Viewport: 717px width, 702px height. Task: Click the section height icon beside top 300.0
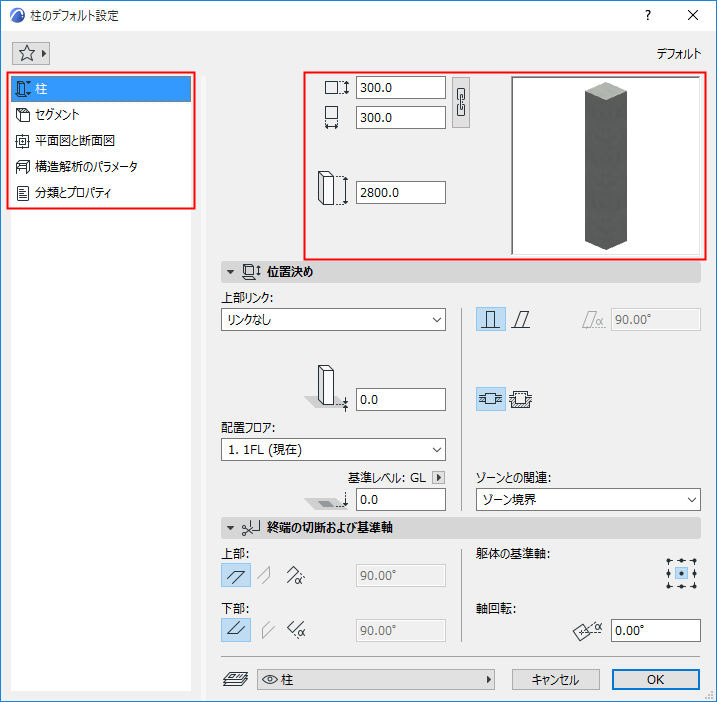pyautogui.click(x=337, y=87)
